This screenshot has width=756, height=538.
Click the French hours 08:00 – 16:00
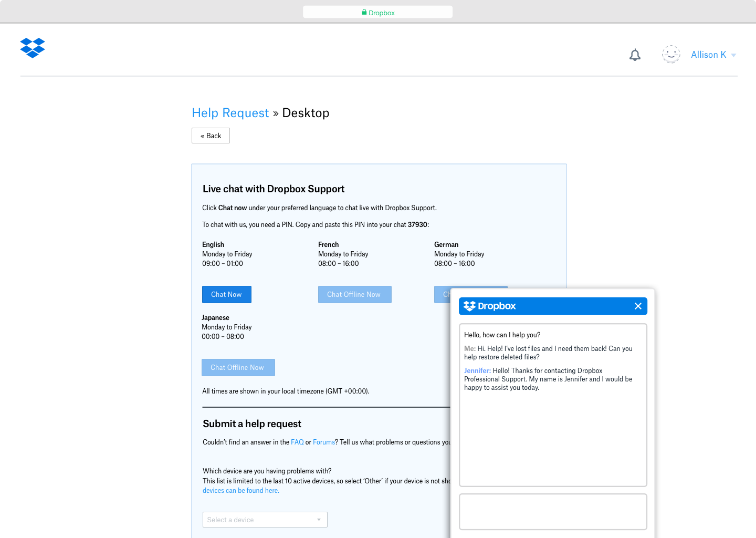[339, 264]
